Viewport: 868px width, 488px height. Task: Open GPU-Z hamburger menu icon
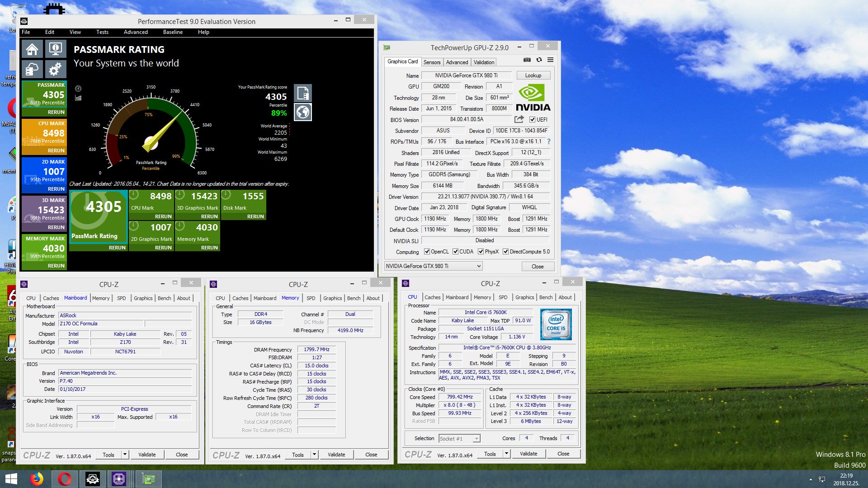click(x=550, y=60)
